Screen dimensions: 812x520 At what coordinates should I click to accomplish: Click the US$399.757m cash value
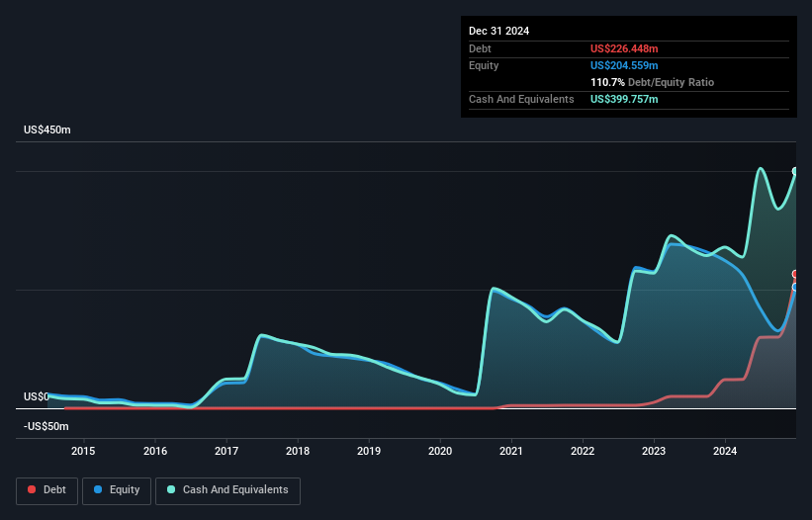click(624, 99)
